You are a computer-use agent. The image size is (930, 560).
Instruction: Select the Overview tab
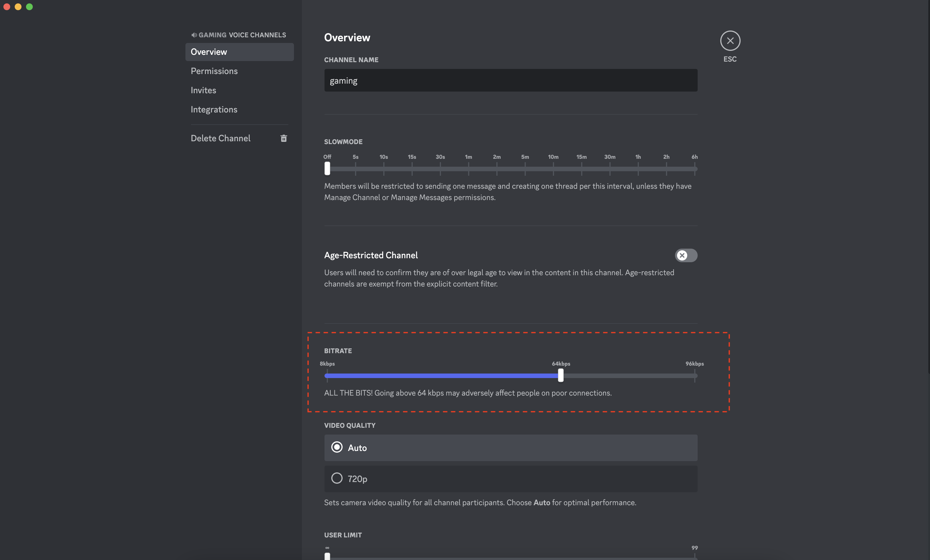209,52
